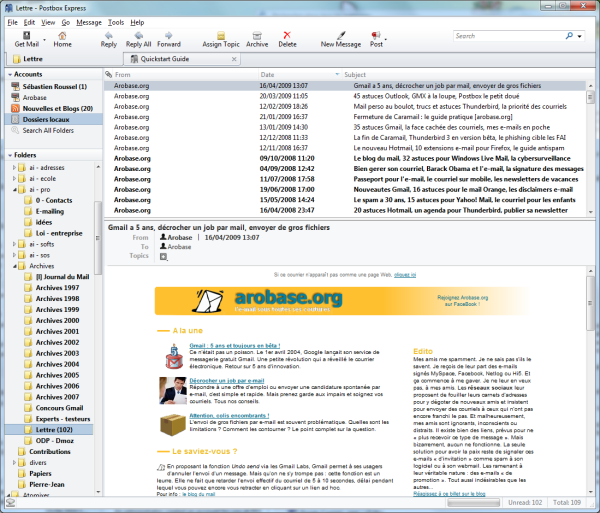
Task: Compose a New Message
Action: (x=341, y=39)
